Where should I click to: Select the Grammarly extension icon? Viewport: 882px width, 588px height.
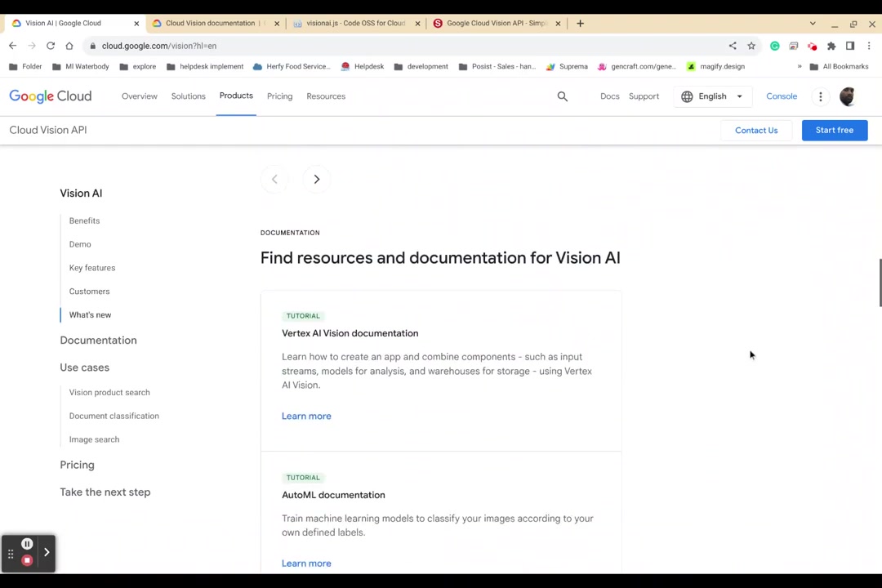tap(775, 46)
